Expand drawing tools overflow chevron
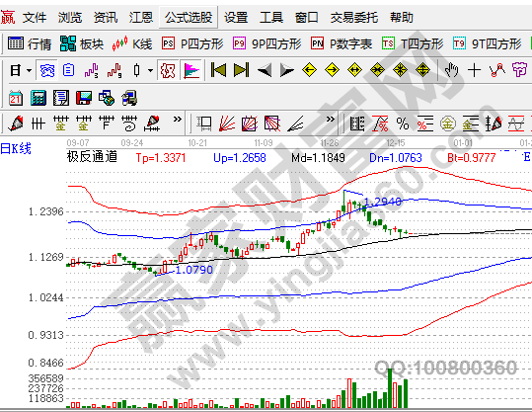Screen dimensions: 532x412 tap(178, 120)
